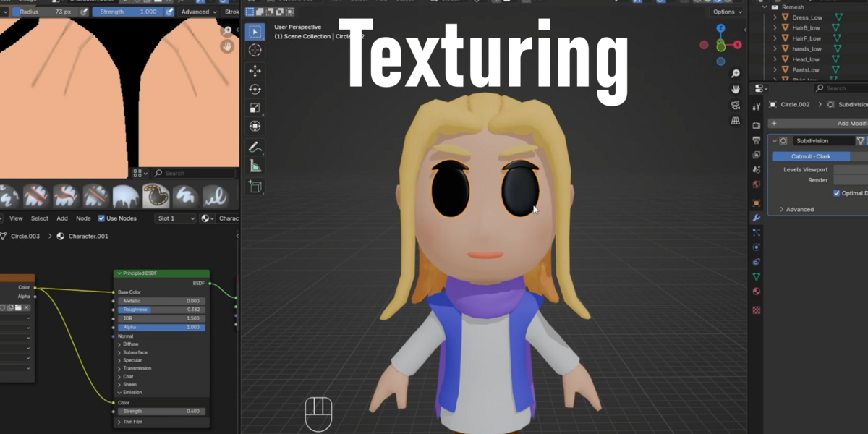Toggle the pressure icon beside Strength
This screenshot has height=434, width=868.
[170, 12]
